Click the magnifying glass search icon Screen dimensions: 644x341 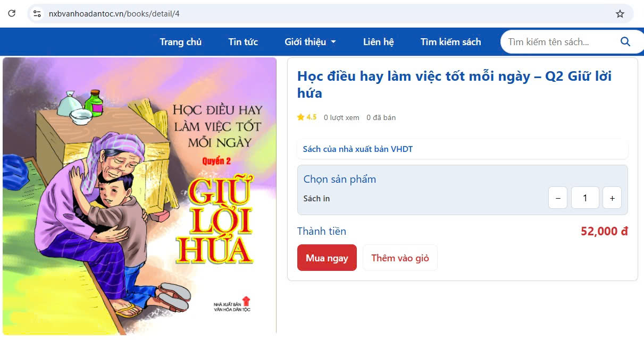625,42
